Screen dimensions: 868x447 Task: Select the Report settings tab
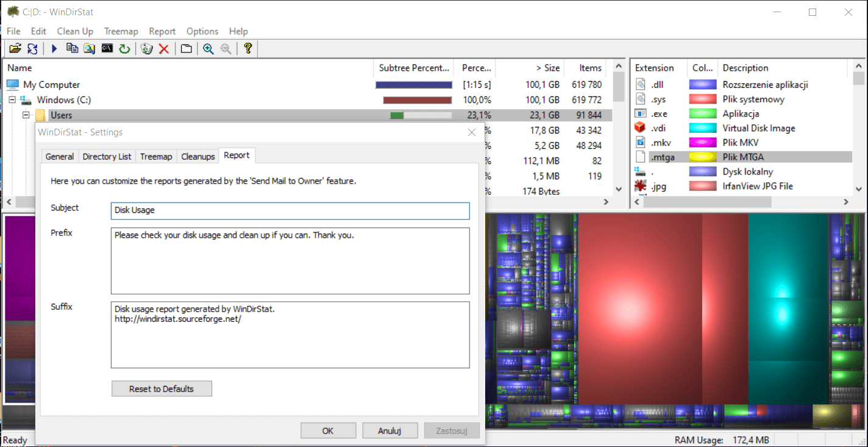(237, 156)
